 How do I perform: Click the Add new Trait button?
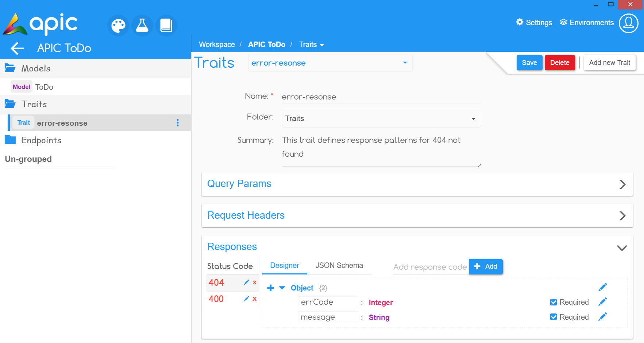609,63
